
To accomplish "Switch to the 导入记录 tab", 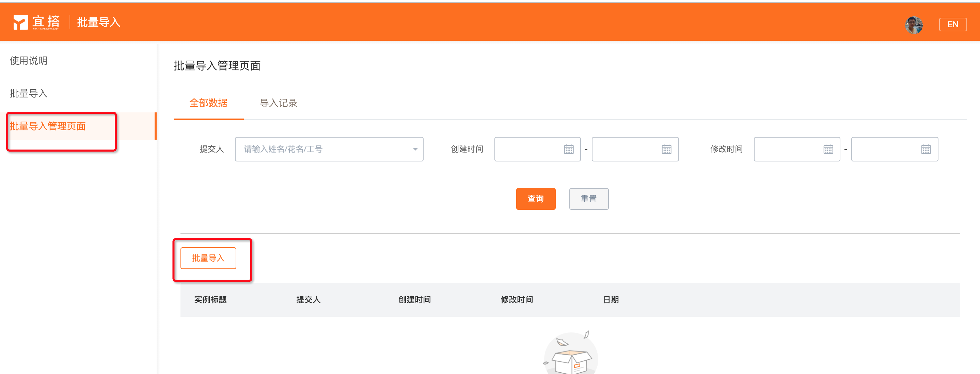I will 278,103.
